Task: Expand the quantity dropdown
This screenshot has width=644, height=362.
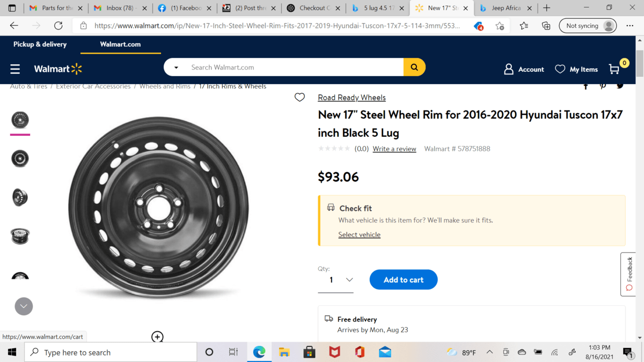Action: click(349, 280)
